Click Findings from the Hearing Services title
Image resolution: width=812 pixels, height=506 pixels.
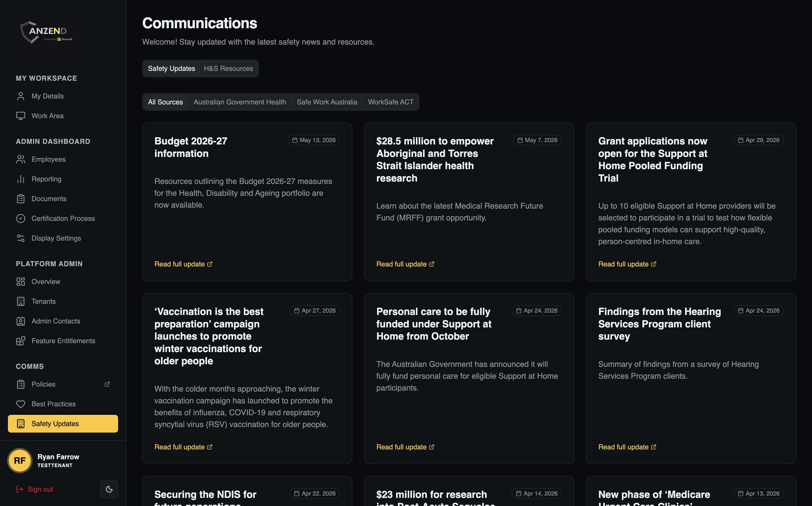pos(659,324)
